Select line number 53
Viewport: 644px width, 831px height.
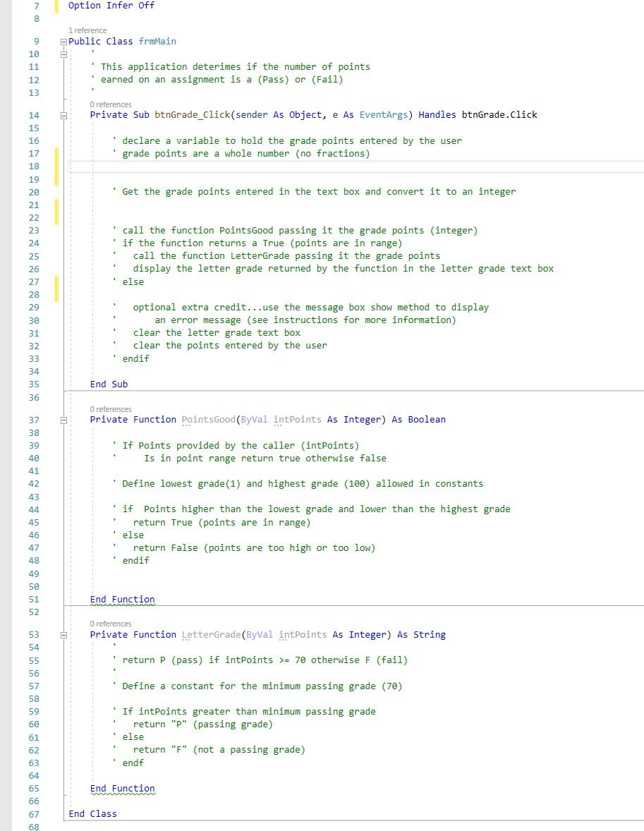[x=33, y=634]
